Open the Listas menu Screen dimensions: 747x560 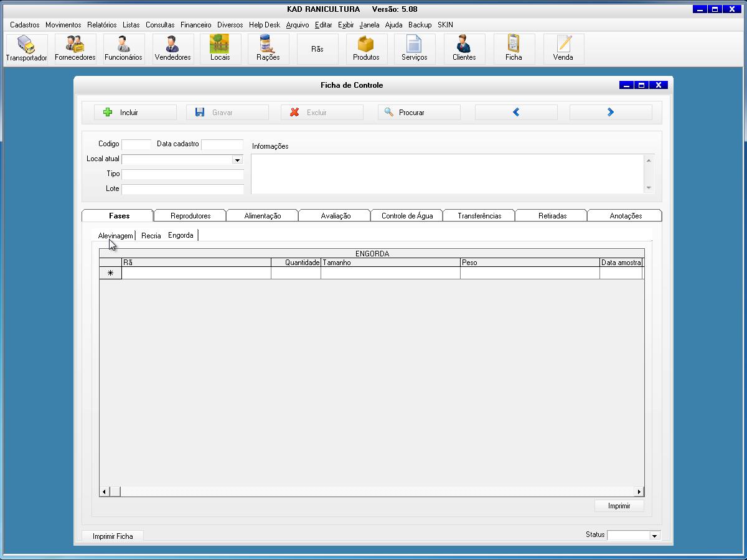131,25
